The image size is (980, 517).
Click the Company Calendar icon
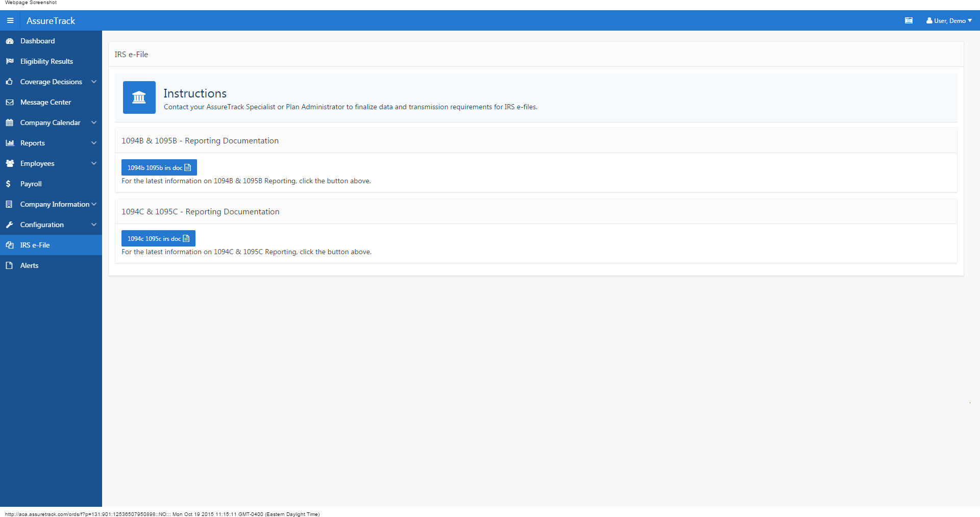click(9, 123)
